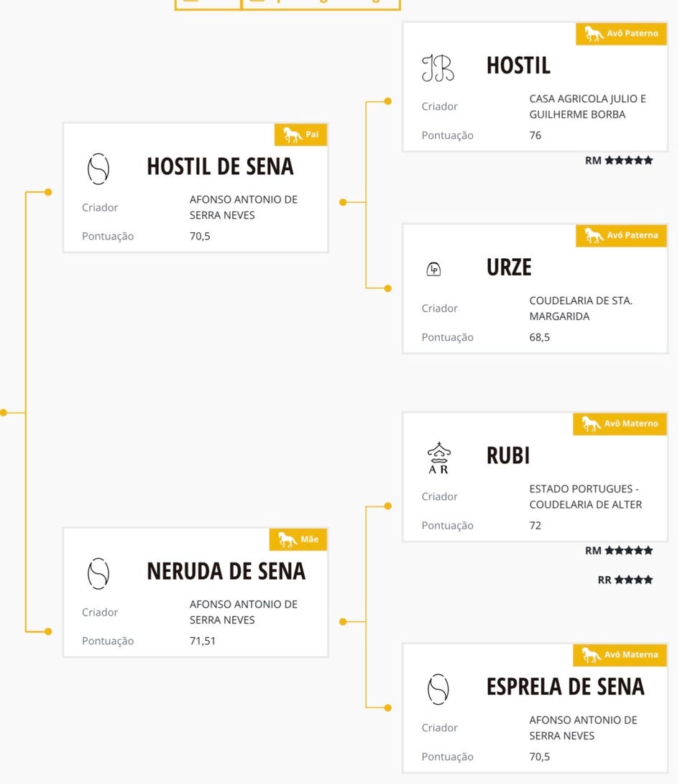Click the horse icon in the Avô Materno badge
The width and height of the screenshot is (690, 784).
pyautogui.click(x=592, y=424)
